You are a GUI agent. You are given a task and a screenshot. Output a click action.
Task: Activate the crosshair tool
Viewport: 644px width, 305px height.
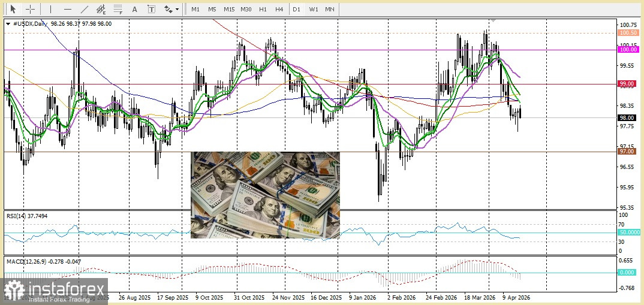coord(30,10)
